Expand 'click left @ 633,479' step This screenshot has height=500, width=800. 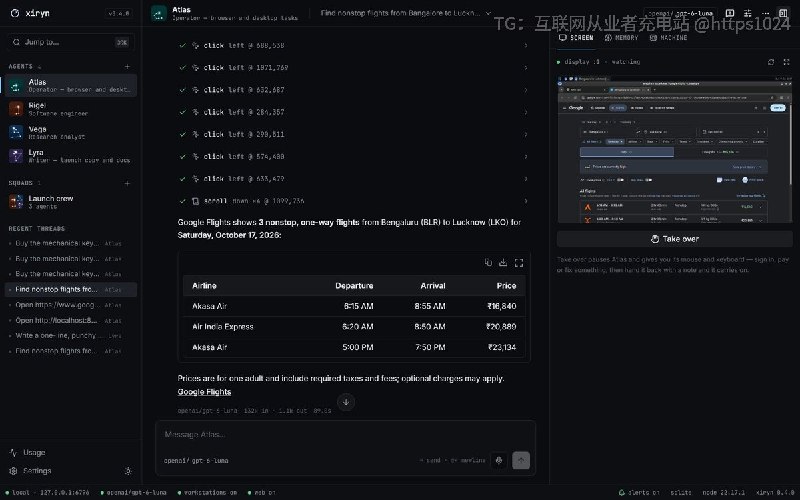(353, 179)
